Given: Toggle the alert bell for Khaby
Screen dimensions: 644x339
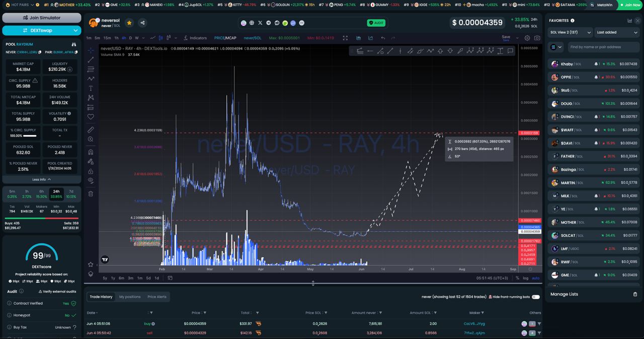Looking at the screenshot, I should click(596, 64).
